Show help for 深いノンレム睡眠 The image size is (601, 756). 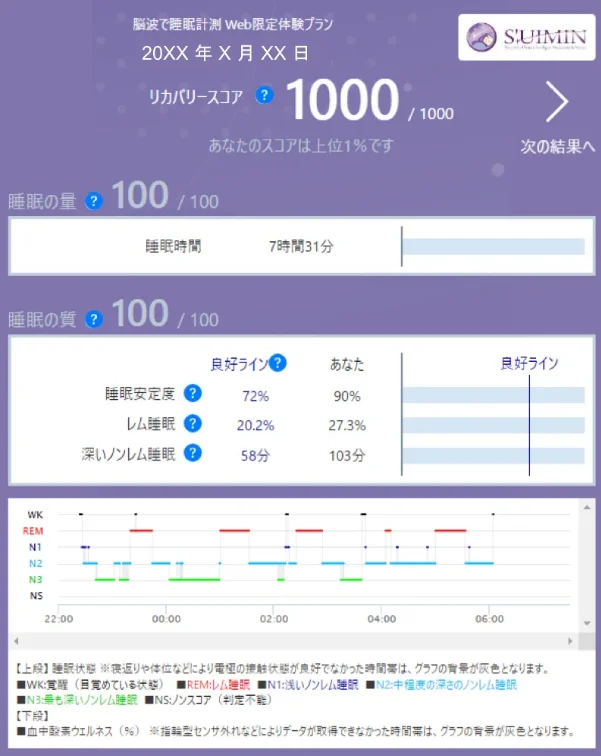tap(193, 453)
